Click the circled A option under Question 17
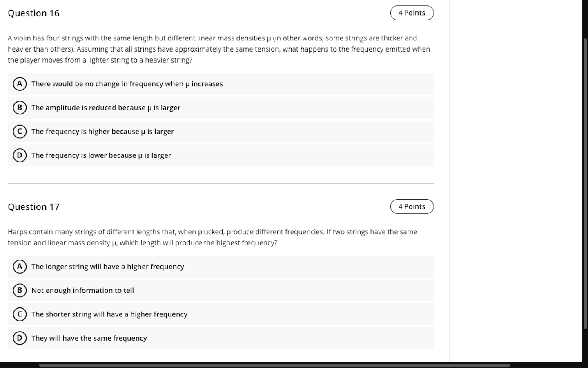Viewport: 588px width, 368px height. pos(20,266)
